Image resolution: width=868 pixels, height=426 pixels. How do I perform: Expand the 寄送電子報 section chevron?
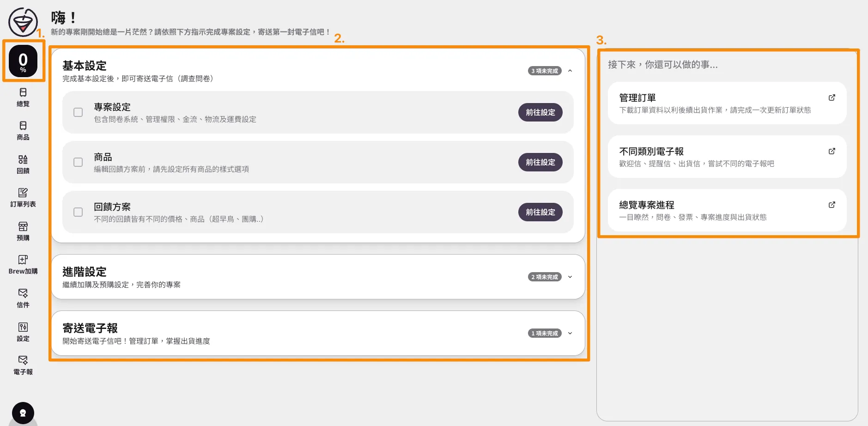570,333
